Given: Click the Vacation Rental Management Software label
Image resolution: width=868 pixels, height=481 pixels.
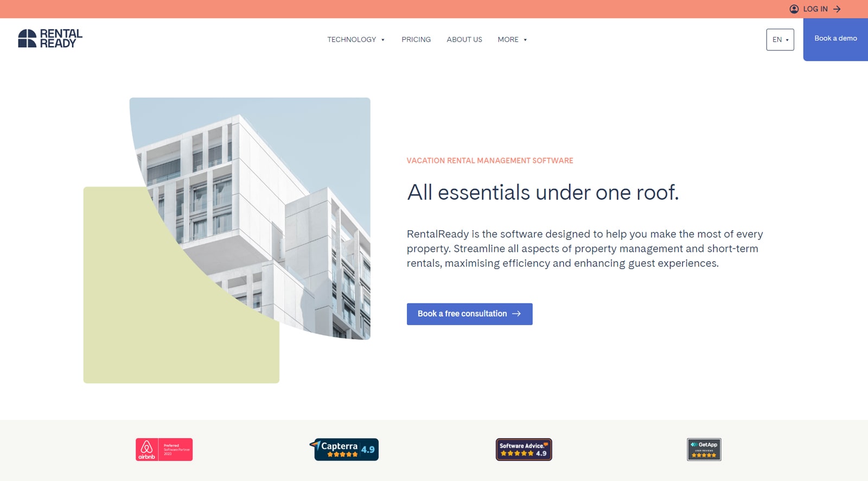Looking at the screenshot, I should point(490,161).
